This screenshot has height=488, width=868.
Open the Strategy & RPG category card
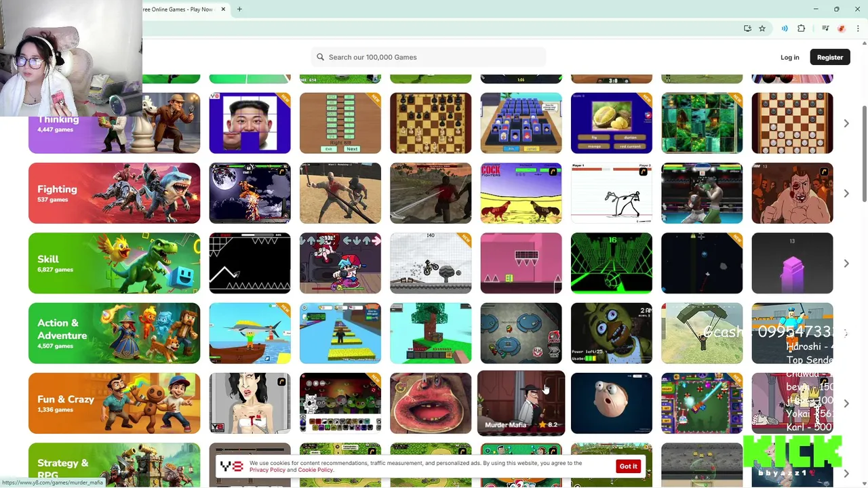(x=114, y=465)
